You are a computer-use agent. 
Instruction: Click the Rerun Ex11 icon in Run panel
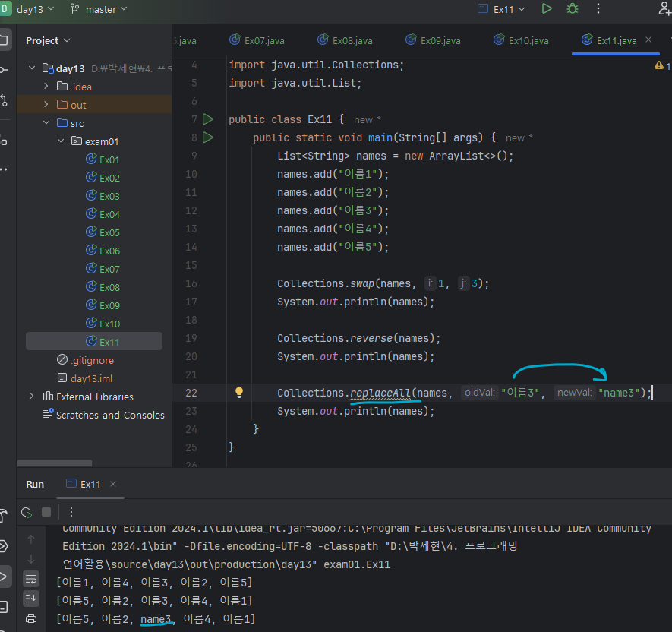tap(27, 512)
